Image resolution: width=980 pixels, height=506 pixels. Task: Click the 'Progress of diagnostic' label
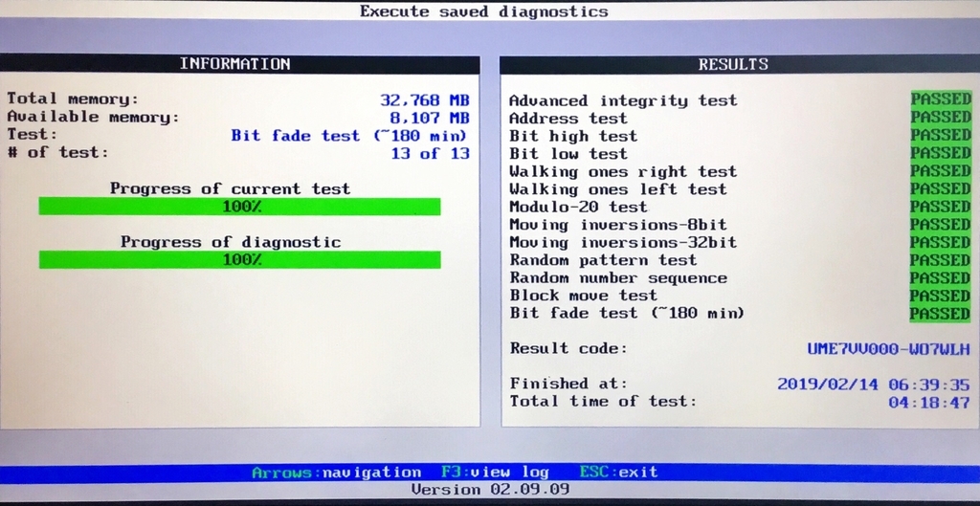coord(231,242)
